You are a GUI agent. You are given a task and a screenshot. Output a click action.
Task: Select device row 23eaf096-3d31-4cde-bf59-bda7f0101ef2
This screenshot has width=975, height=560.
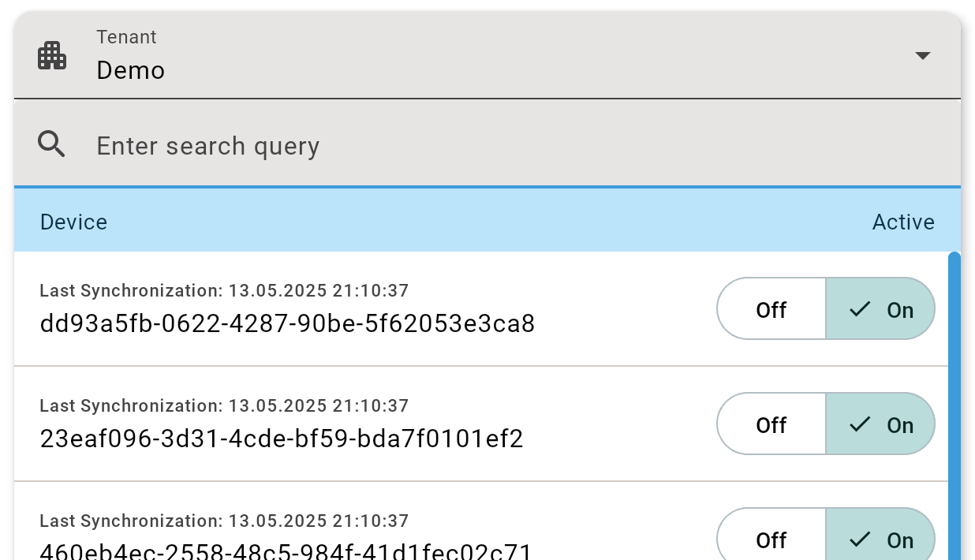point(282,439)
